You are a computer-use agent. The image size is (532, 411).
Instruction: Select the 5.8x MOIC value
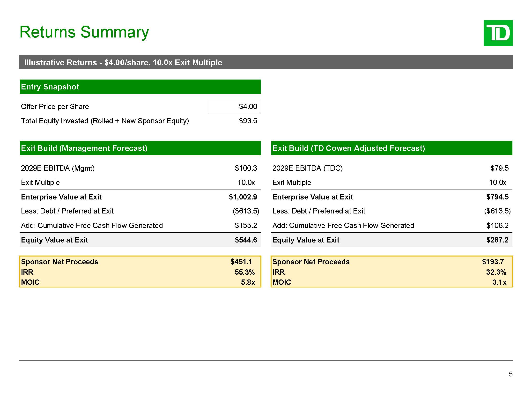(248, 282)
